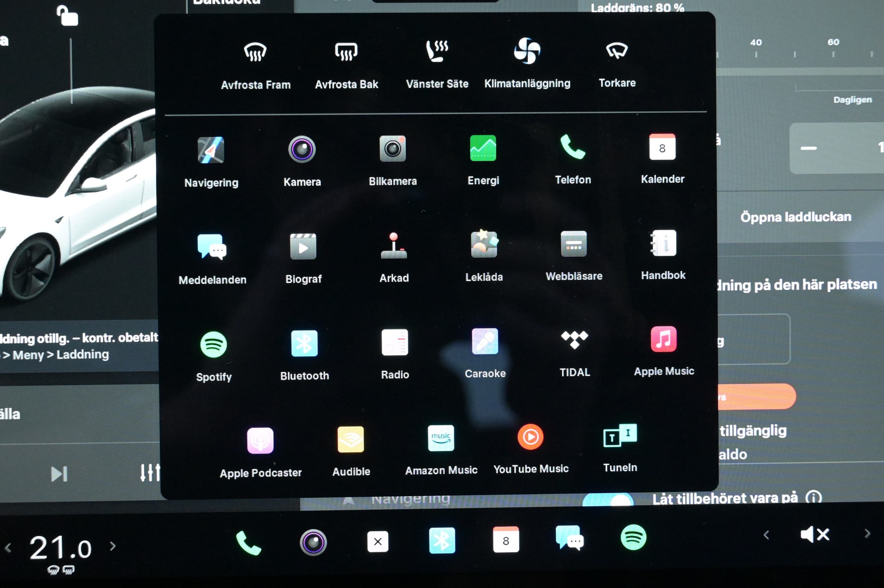Tap the Bluetooth icon in bottom dock

click(442, 540)
